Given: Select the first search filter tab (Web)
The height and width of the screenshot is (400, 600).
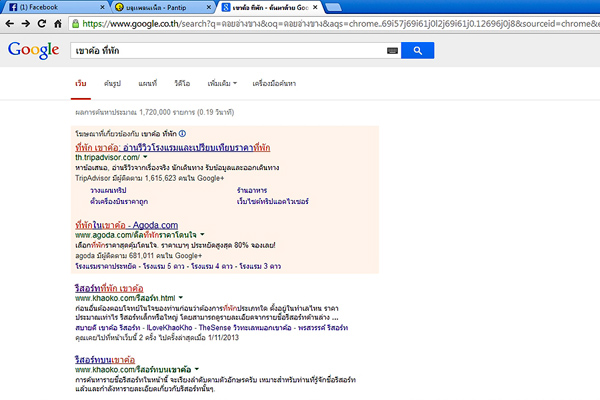Looking at the screenshot, I should [x=81, y=83].
